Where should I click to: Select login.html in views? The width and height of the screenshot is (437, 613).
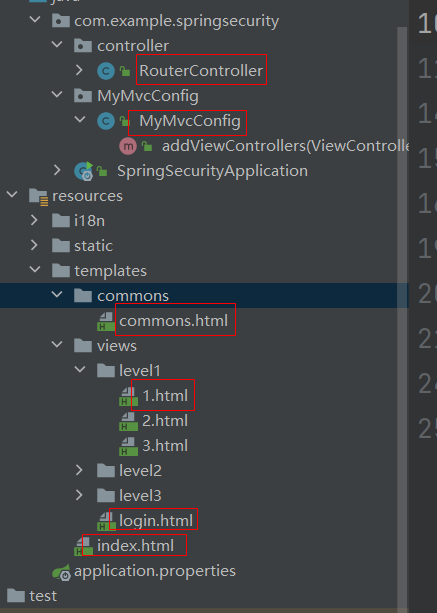156,521
